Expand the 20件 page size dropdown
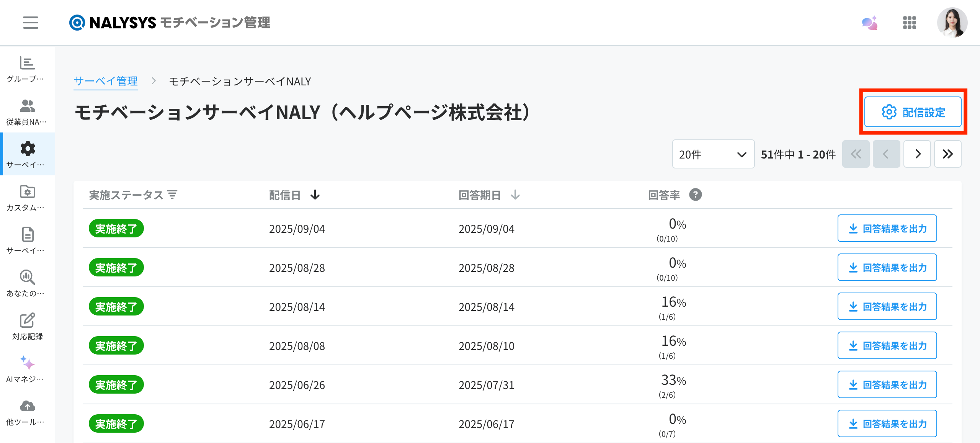Image resolution: width=980 pixels, height=443 pixels. [x=713, y=154]
